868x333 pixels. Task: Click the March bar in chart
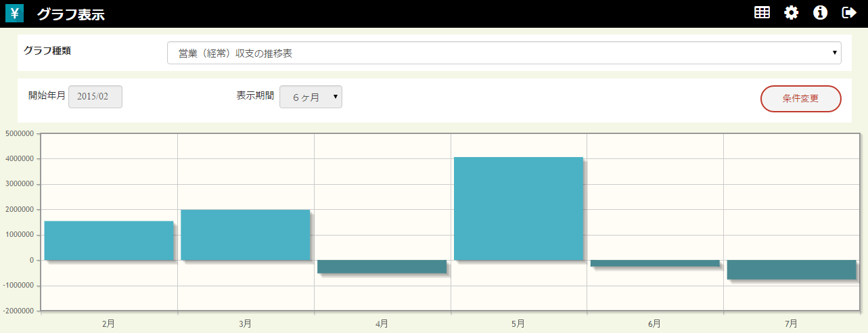245,234
